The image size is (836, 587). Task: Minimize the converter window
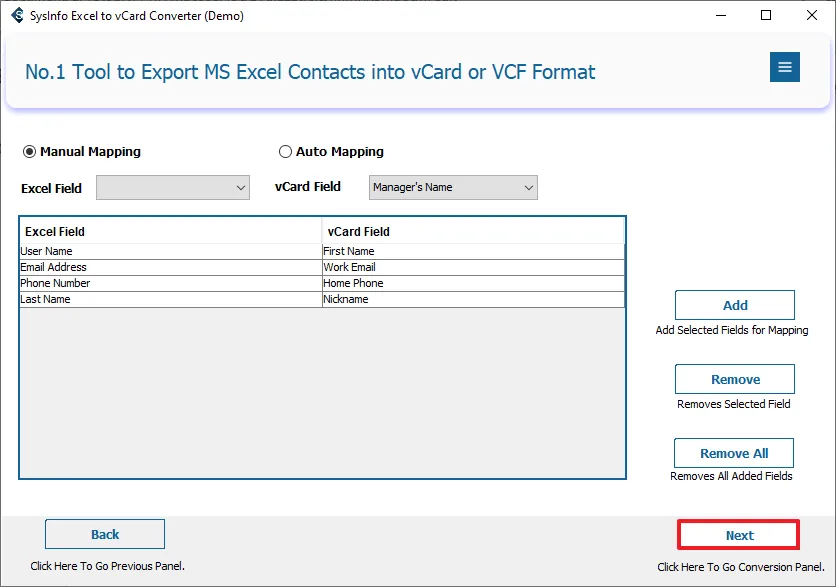(719, 15)
